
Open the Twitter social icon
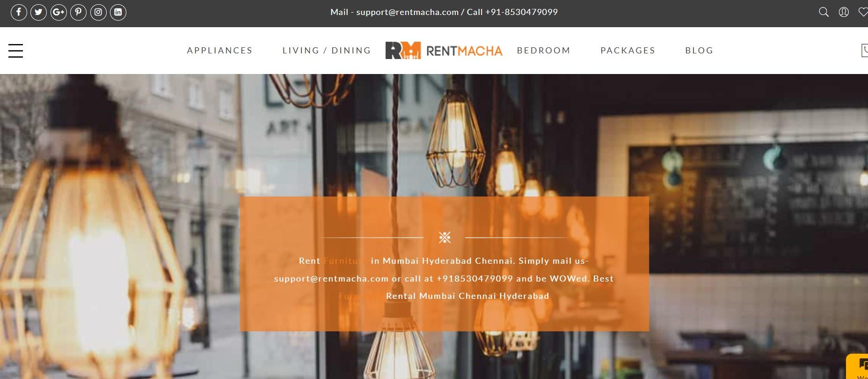[x=38, y=12]
